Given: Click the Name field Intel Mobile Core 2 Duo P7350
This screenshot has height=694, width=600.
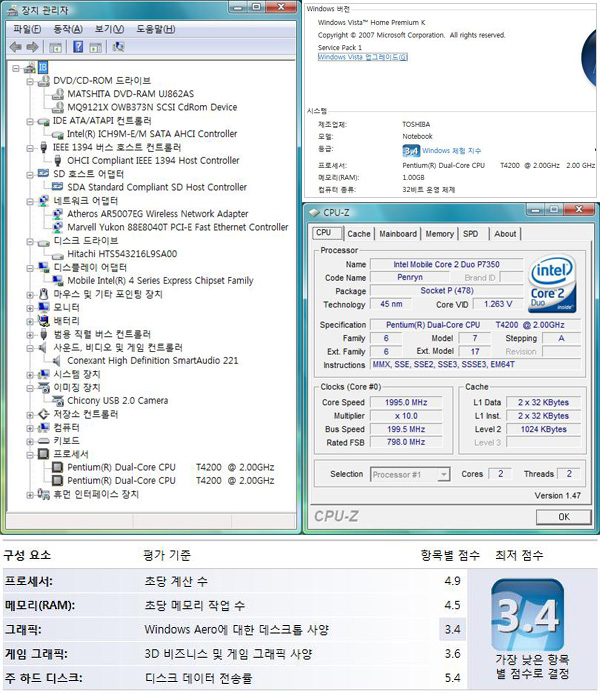Looking at the screenshot, I should (446, 264).
